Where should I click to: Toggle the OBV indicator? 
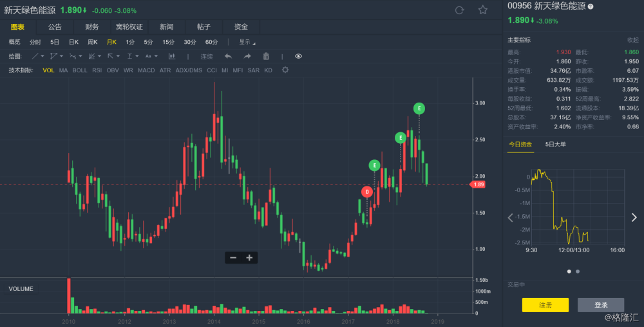point(113,70)
